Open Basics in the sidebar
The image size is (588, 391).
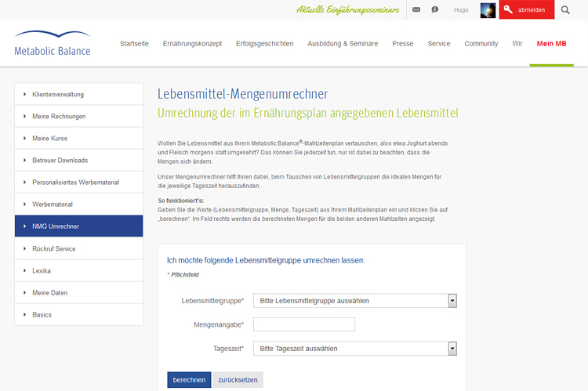point(78,314)
